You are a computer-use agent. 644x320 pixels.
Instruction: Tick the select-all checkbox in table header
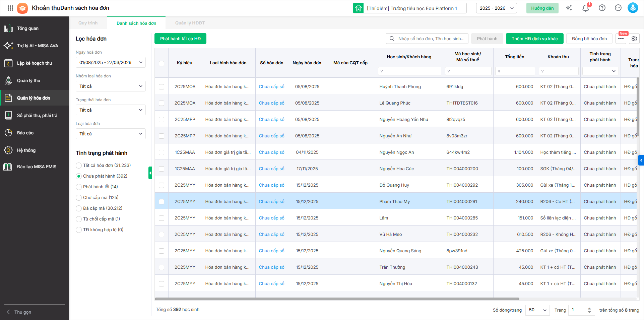point(162,63)
